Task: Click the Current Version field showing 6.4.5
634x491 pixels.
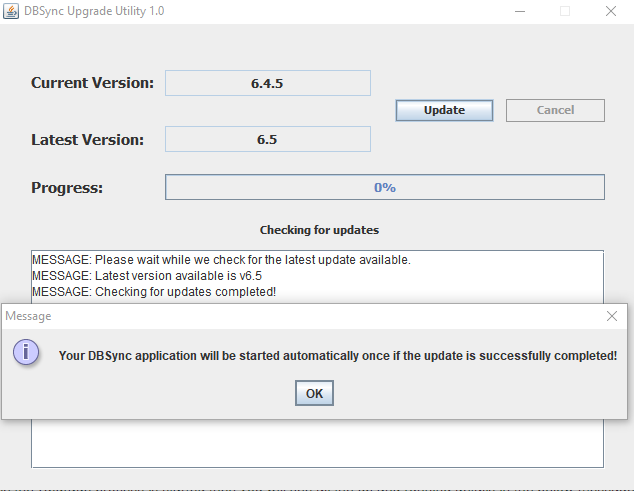Action: (x=267, y=83)
